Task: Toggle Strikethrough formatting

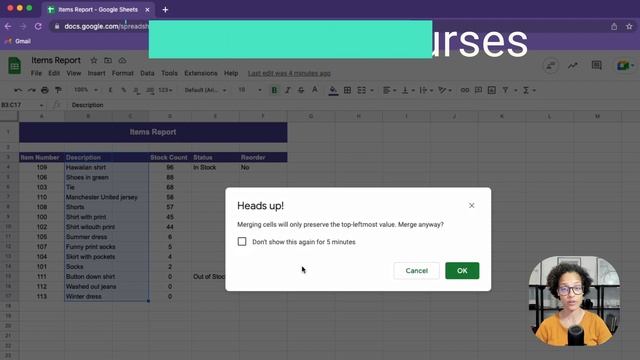Action: [x=301, y=90]
